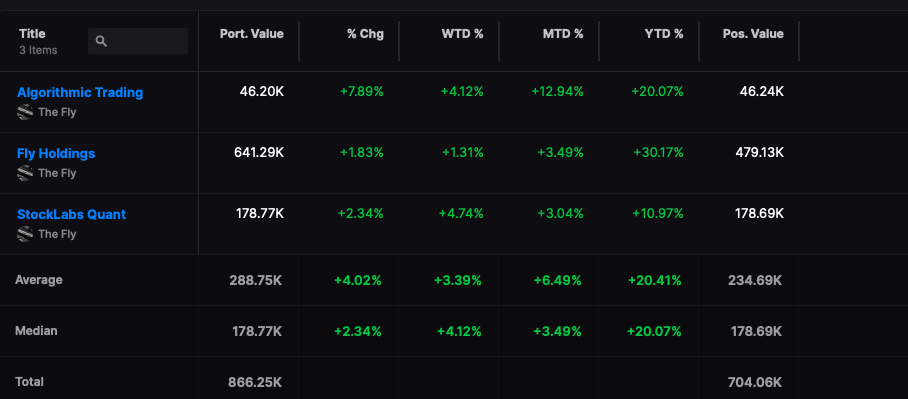
Task: Click the Total 866.25K value
Action: coord(255,382)
